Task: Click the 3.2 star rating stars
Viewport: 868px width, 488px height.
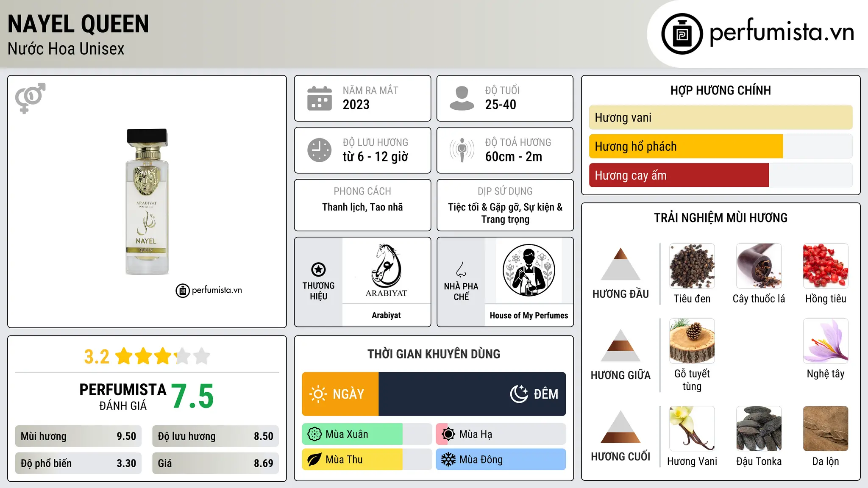Action: 163,356
